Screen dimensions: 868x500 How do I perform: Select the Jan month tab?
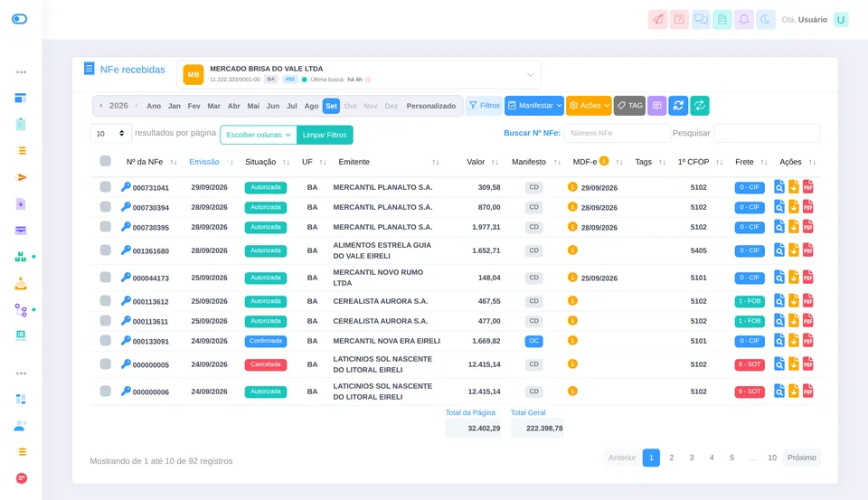coord(175,106)
